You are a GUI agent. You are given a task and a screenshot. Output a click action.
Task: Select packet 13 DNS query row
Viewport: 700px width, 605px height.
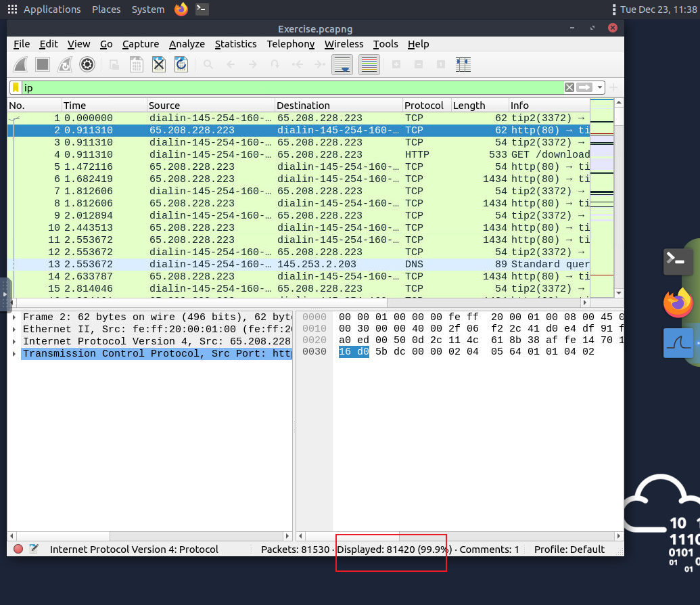[x=299, y=264]
